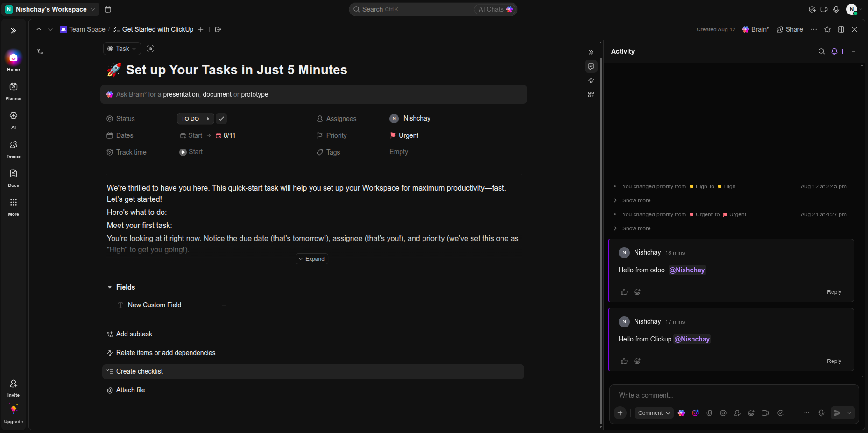Screen dimensions: 868x433
Task: Attach a file using comment paperclip icon
Action: [709, 413]
